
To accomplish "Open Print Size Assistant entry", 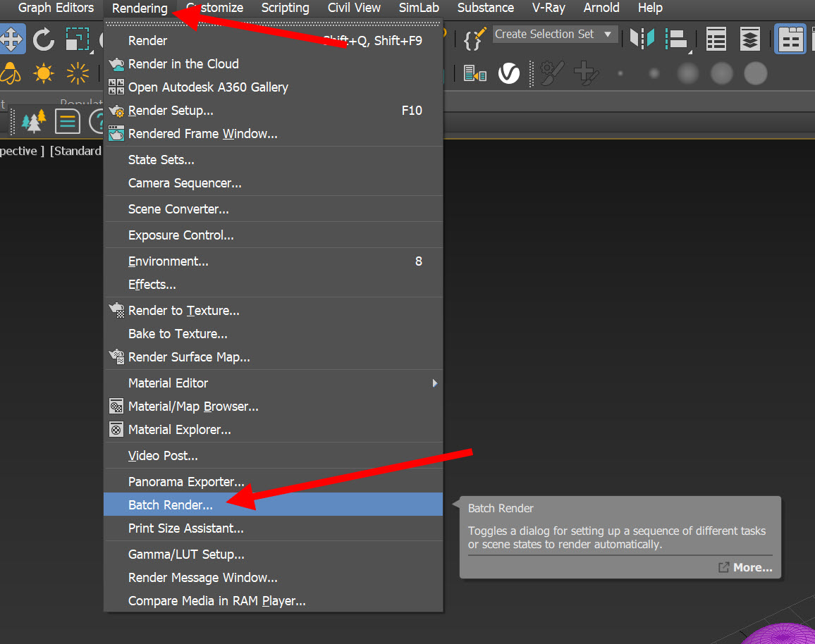I will point(274,528).
